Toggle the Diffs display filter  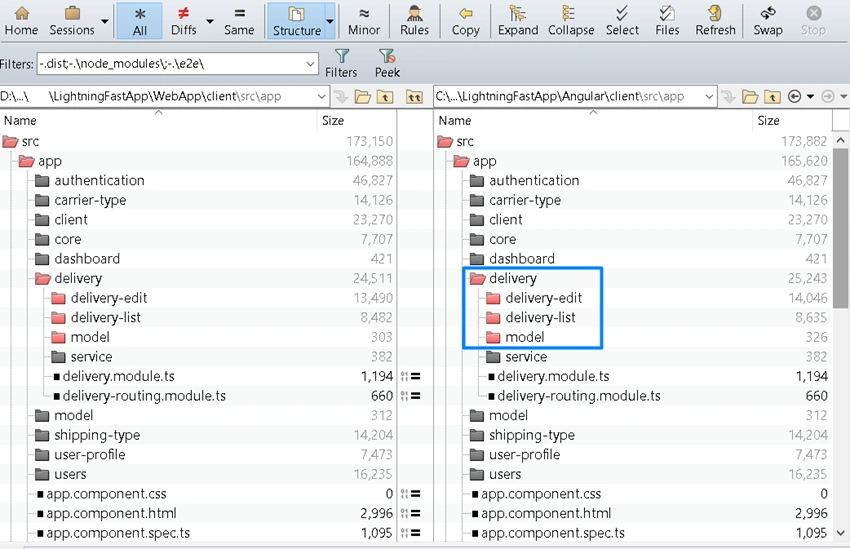point(184,21)
